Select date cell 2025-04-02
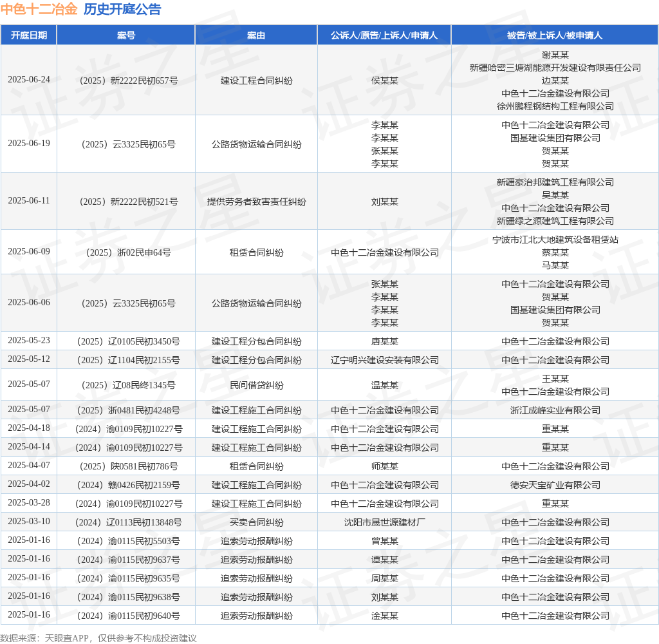 pos(29,484)
